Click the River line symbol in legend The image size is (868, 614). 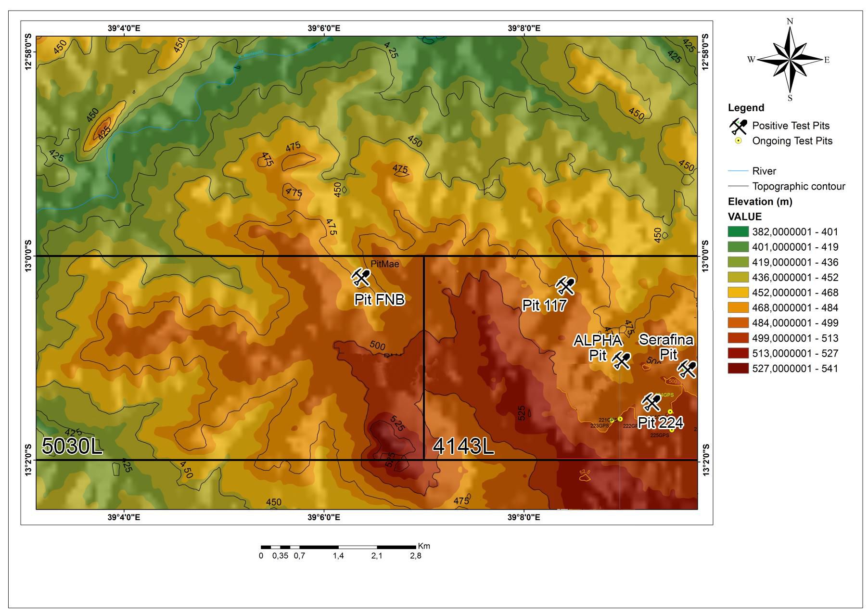click(x=738, y=171)
